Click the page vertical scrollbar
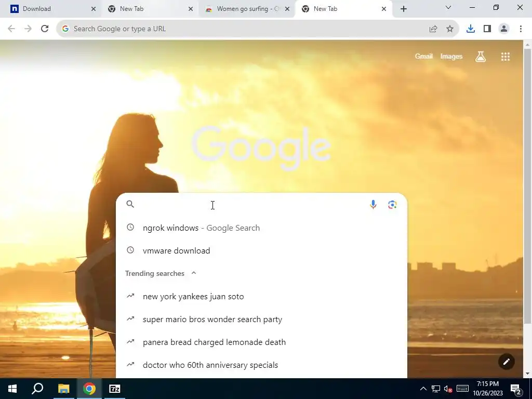The height and width of the screenshot is (399, 532). point(528,186)
